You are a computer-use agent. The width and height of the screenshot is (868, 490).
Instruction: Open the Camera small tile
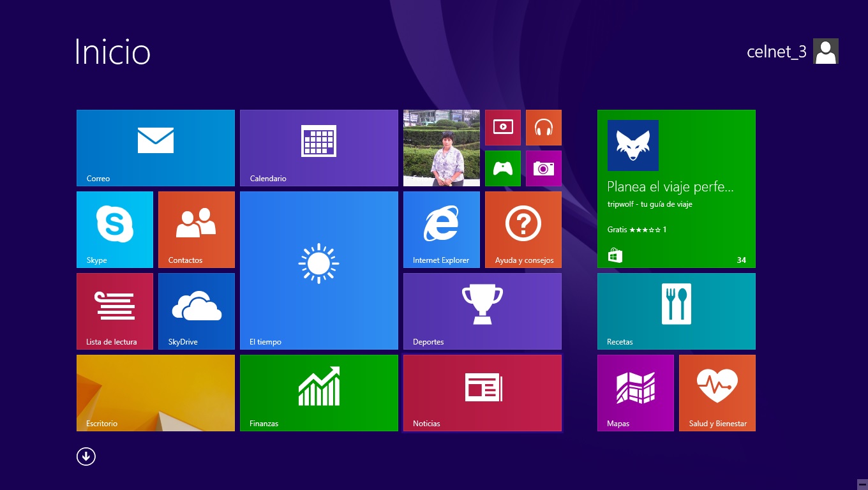(544, 168)
